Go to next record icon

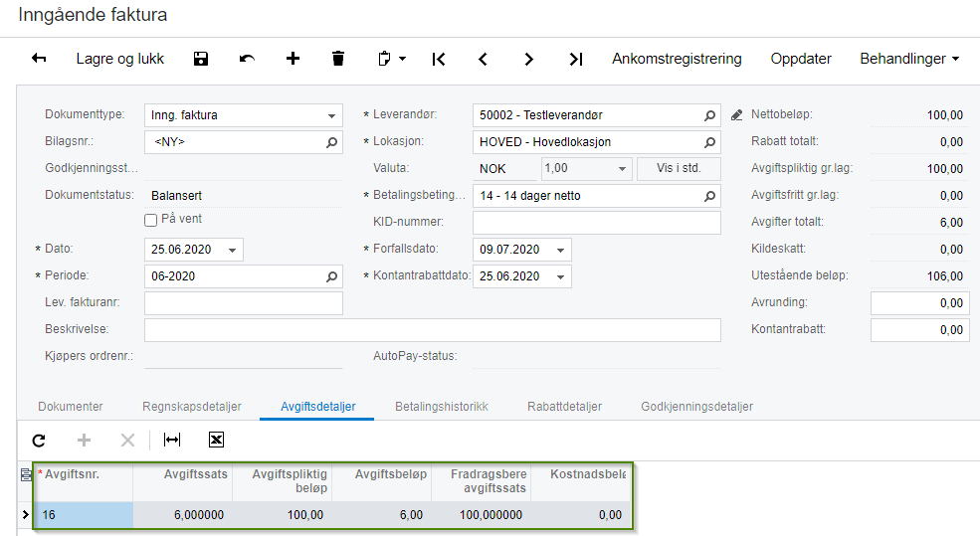click(x=528, y=59)
